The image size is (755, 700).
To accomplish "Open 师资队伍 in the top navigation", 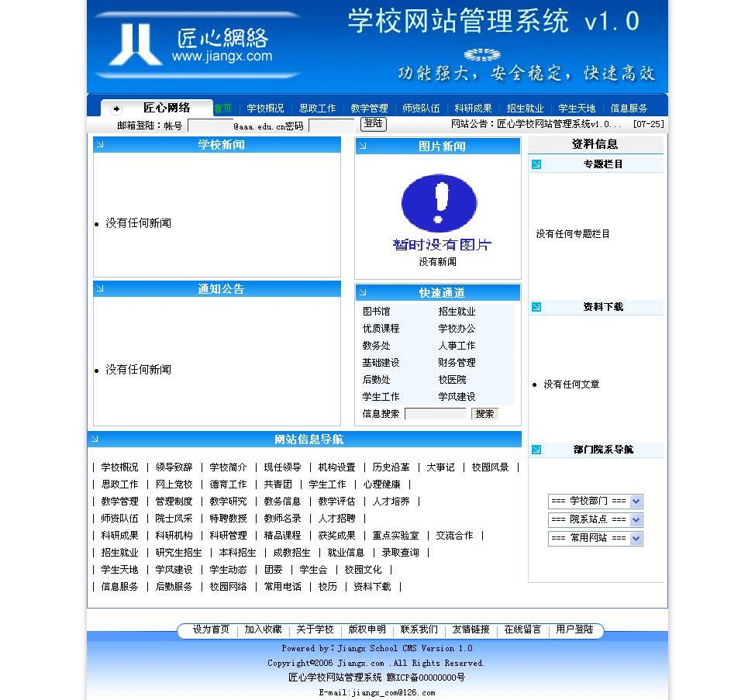I will 422,109.
